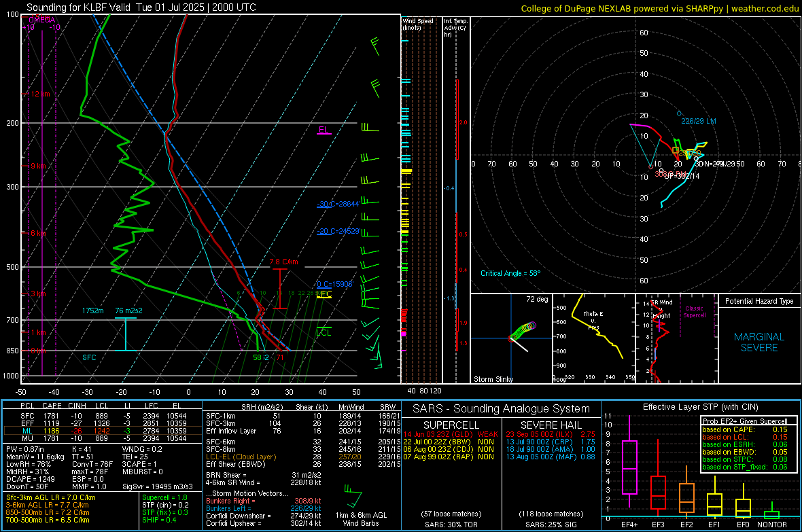Click the 'SigSvr = 19495 m3/s3' value

[158, 486]
